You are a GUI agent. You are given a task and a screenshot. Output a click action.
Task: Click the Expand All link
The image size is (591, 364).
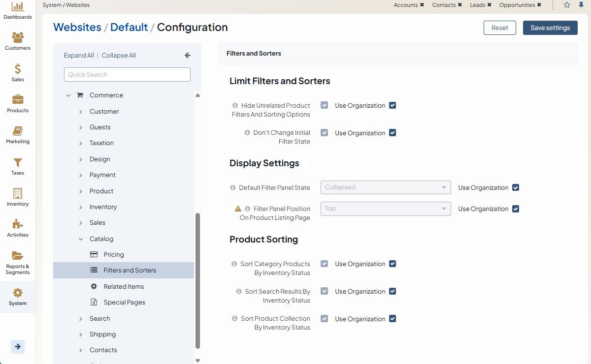click(79, 56)
